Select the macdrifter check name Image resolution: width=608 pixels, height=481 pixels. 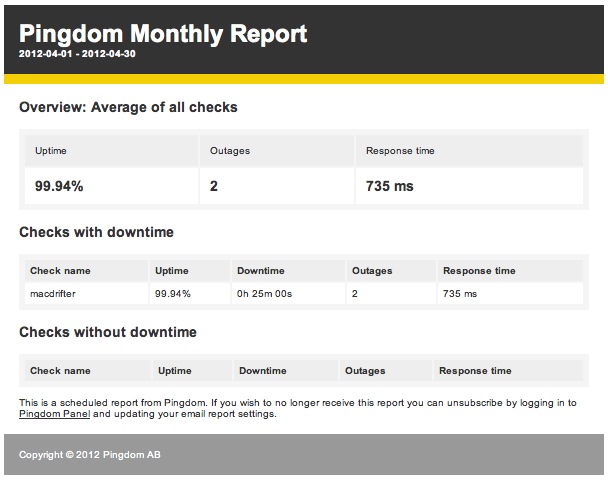[x=53, y=294]
